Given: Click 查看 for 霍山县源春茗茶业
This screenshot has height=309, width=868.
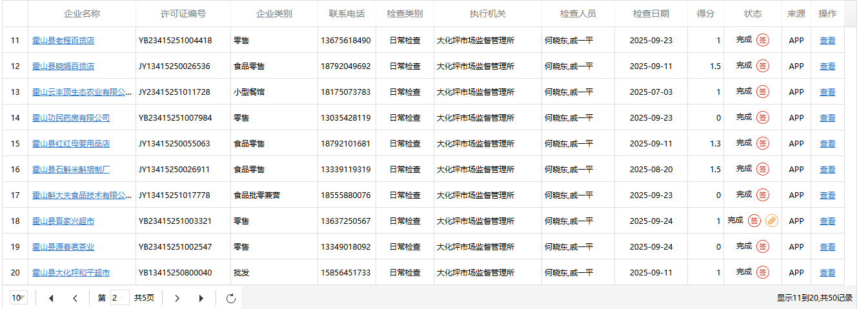Looking at the screenshot, I should click(x=827, y=247).
